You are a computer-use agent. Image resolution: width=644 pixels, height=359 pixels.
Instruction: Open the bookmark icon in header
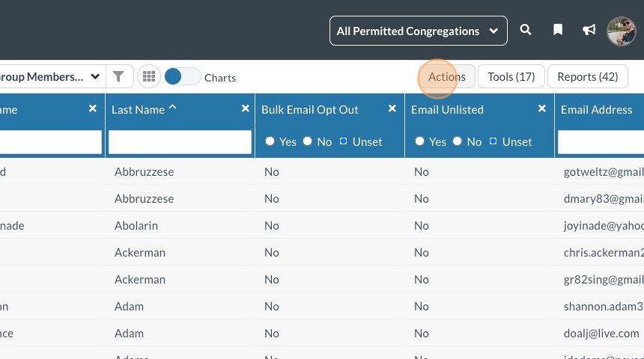coord(558,30)
